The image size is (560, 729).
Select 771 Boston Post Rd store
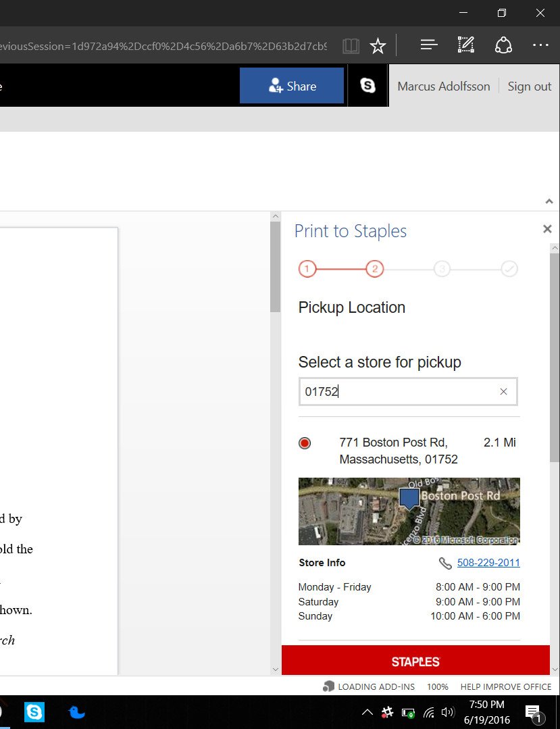point(305,443)
